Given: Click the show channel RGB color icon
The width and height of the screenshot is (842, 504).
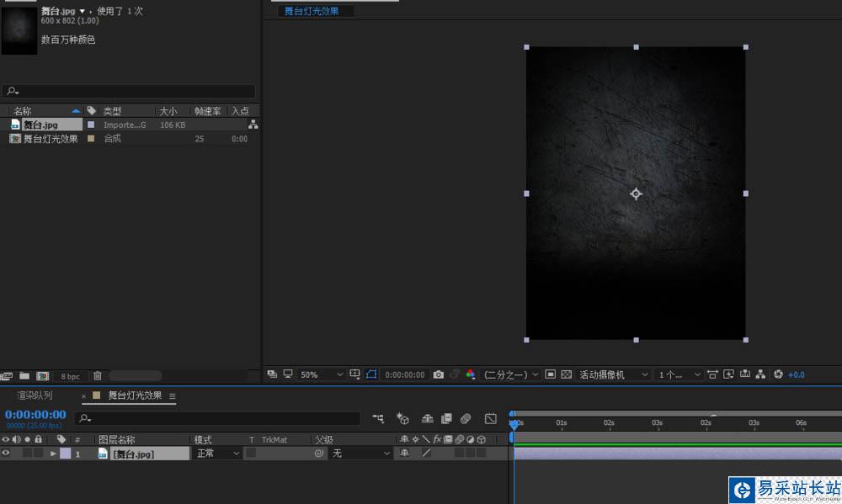Looking at the screenshot, I should coord(471,374).
